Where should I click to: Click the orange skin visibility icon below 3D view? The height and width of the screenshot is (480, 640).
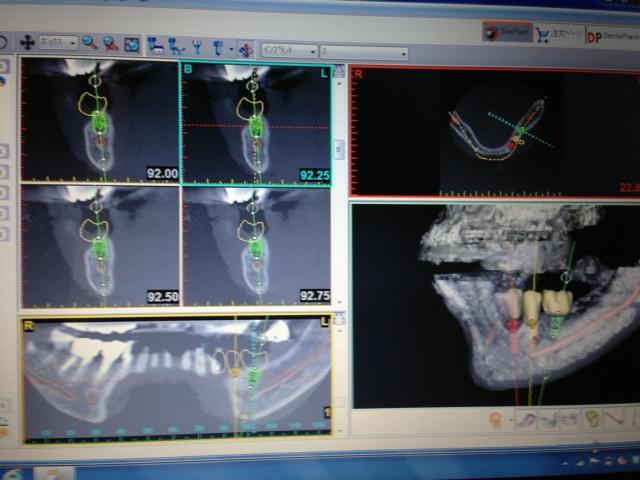coord(495,420)
